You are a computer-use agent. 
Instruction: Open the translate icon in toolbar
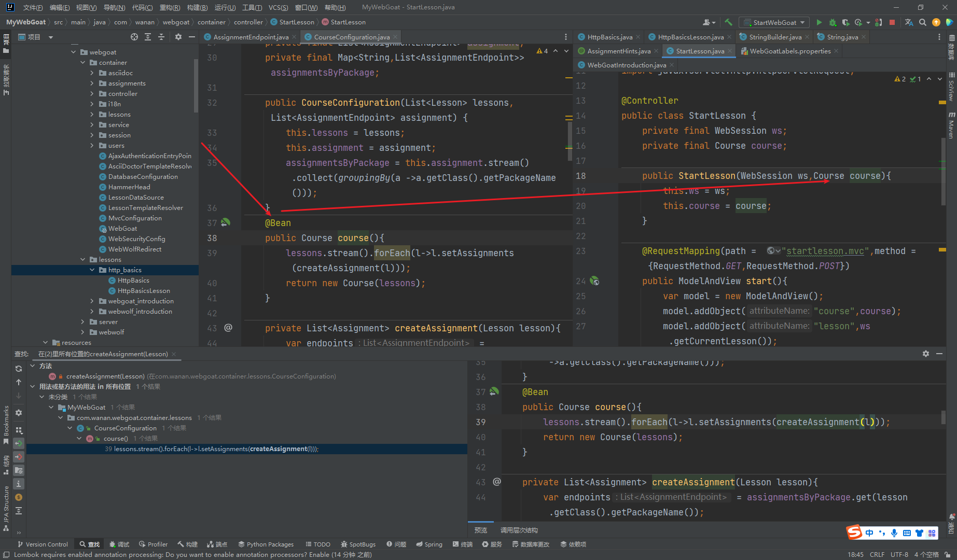click(909, 22)
